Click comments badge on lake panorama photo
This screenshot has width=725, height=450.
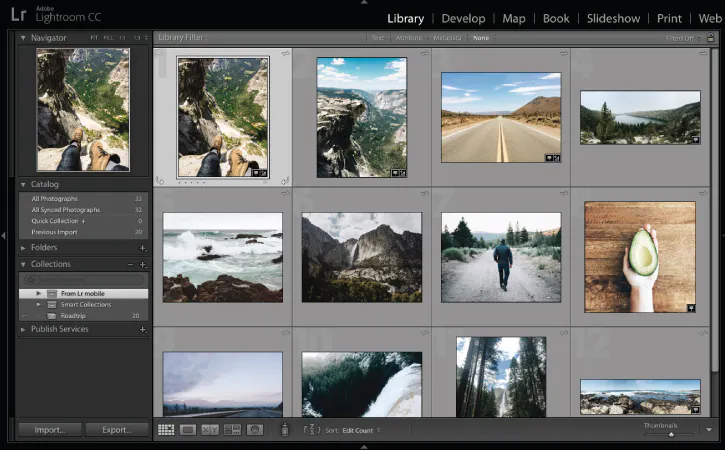[x=695, y=140]
